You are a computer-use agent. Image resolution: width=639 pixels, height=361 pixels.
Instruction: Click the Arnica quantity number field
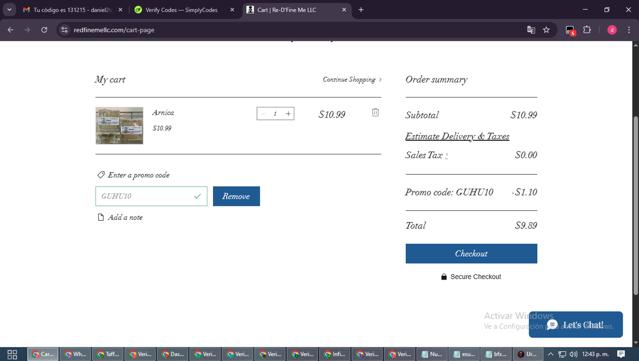click(275, 114)
